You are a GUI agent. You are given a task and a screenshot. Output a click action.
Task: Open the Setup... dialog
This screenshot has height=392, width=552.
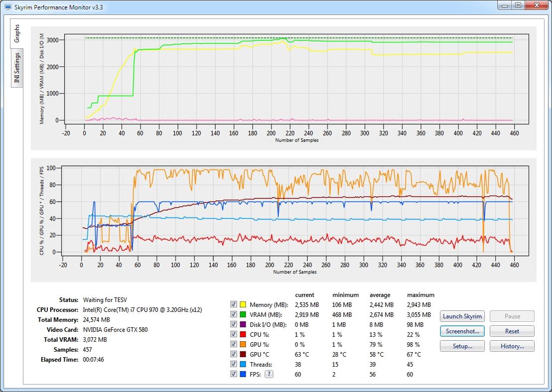click(x=462, y=346)
